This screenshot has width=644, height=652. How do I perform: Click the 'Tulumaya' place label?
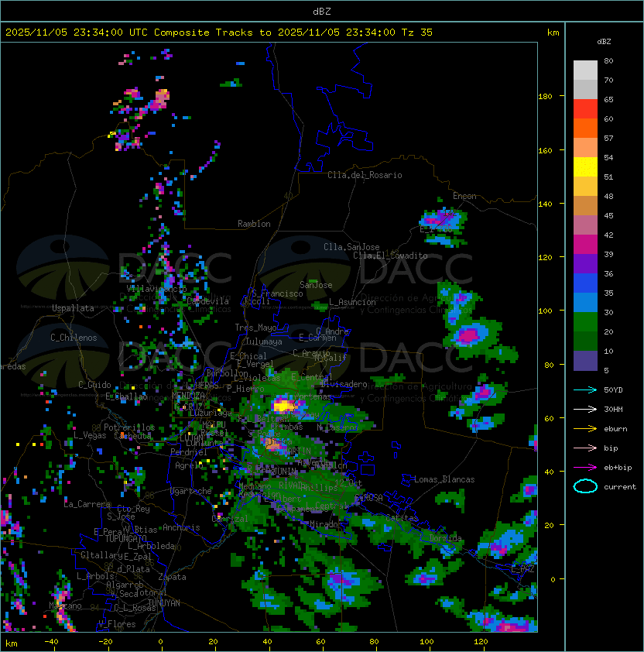[264, 341]
